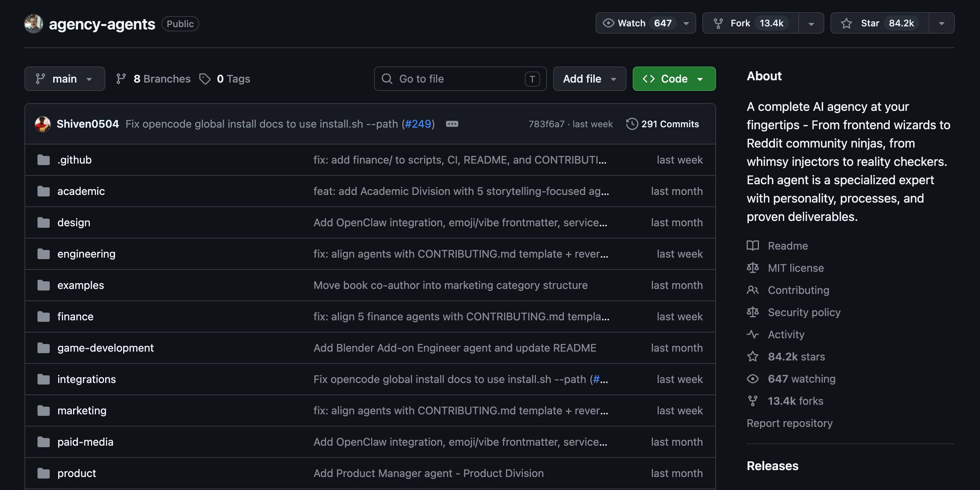This screenshot has width=980, height=490.
Task: Open the commit history clock icon
Action: click(632, 124)
